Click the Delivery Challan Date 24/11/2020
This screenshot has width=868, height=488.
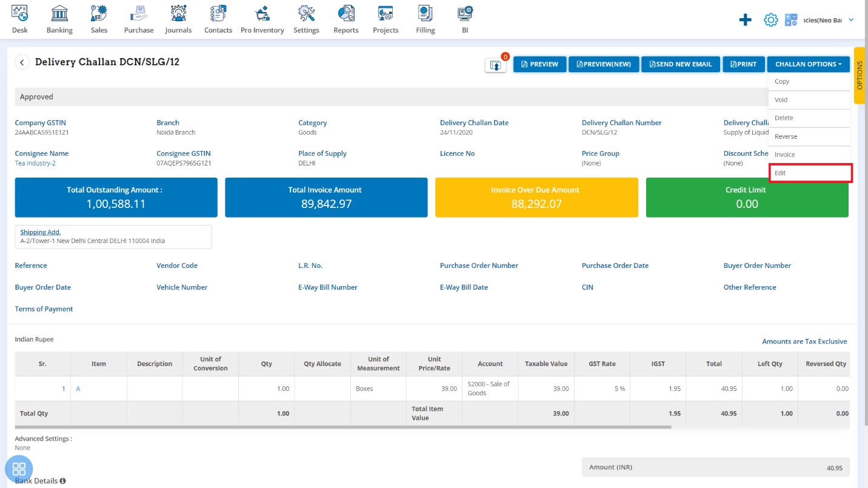click(456, 132)
